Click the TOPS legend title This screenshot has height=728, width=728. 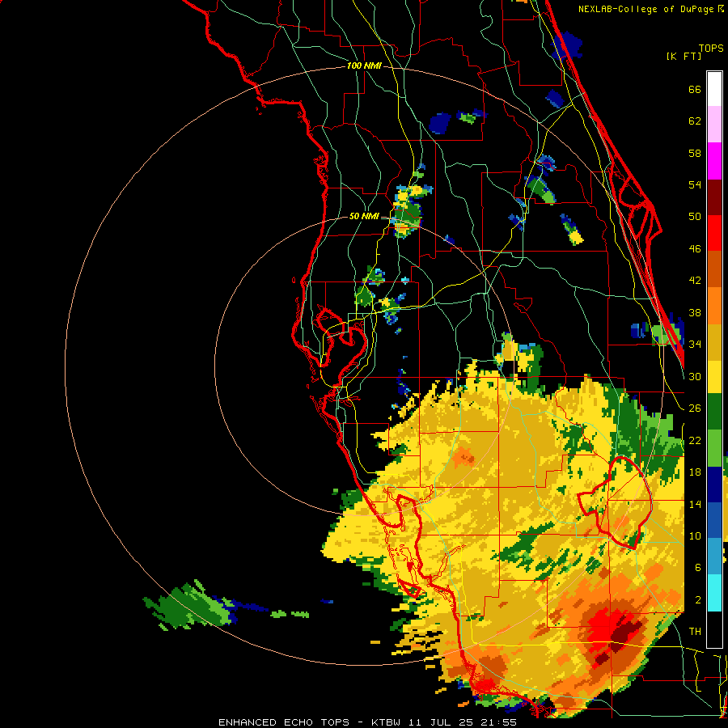pos(711,49)
